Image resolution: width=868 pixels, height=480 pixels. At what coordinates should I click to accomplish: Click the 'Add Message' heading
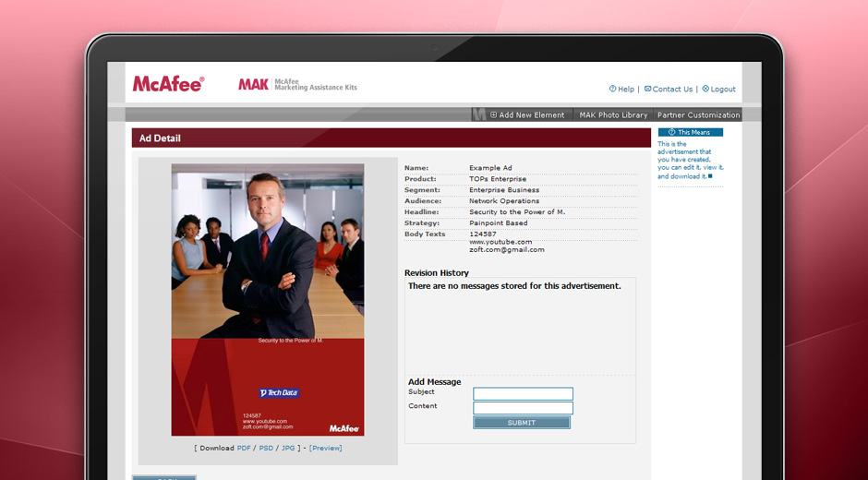pyautogui.click(x=435, y=382)
